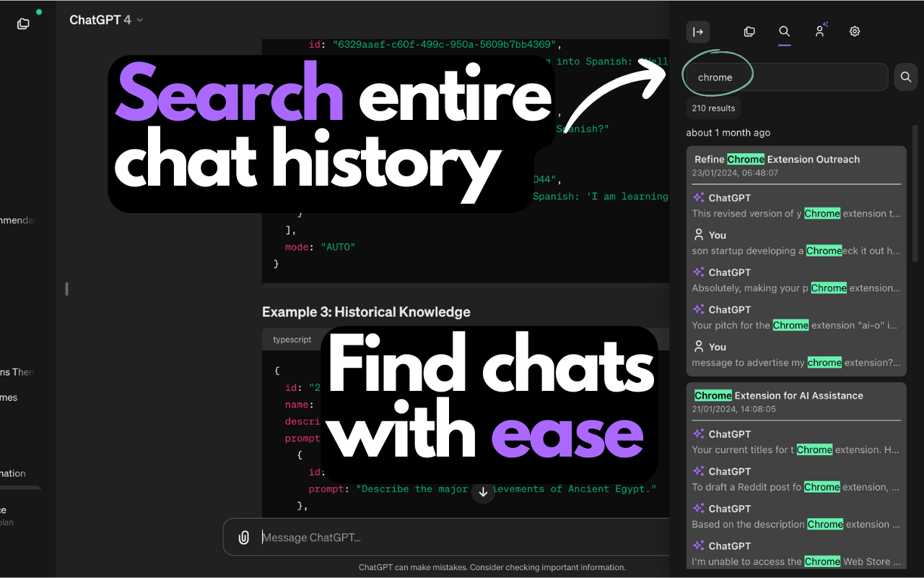Click timestamp 23/01/2024, 06:48:07

[734, 173]
